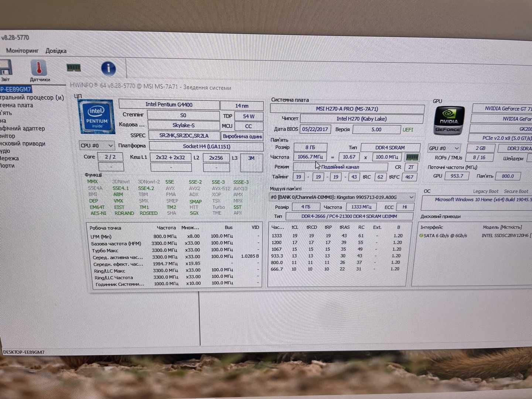Click the 1.0285 В VID value
Viewport: 532px width, 399px height.
click(250, 256)
